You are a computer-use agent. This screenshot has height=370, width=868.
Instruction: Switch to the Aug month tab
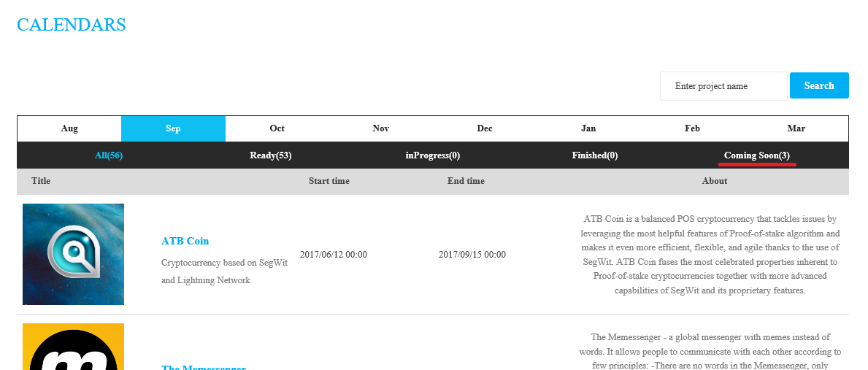pyautogui.click(x=69, y=128)
